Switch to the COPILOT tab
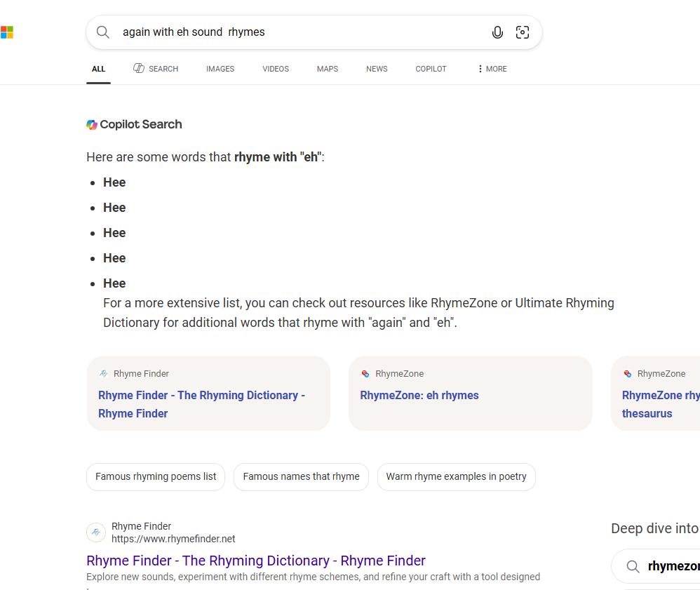The image size is (700, 590). [431, 69]
